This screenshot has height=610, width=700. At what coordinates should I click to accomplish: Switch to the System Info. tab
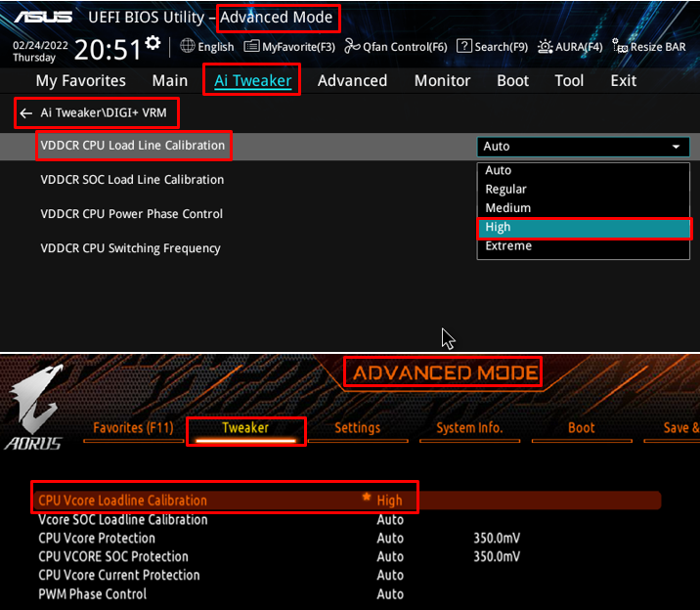click(x=469, y=428)
